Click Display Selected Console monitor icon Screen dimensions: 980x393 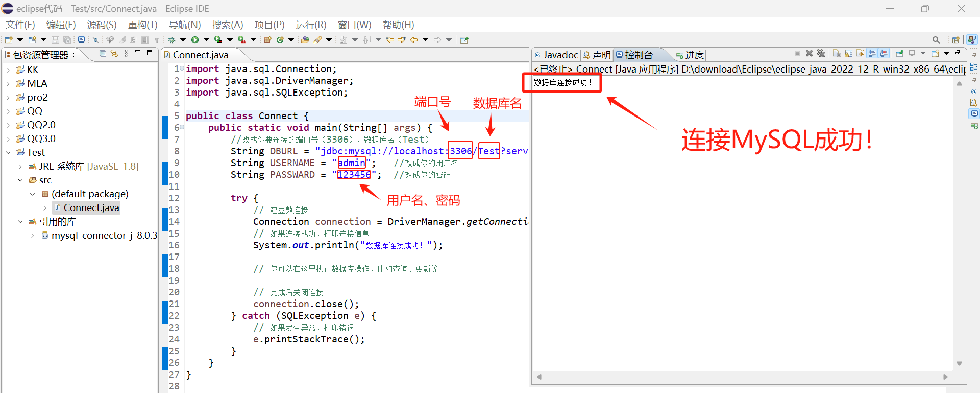912,53
